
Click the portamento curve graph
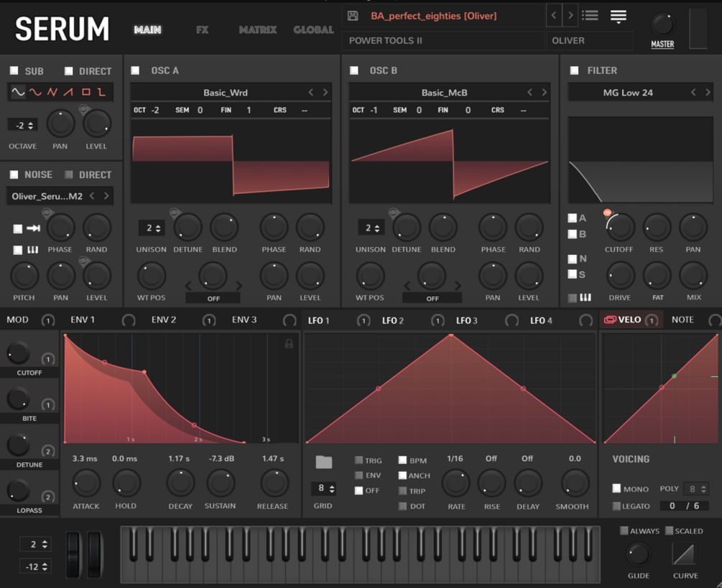pos(684,554)
